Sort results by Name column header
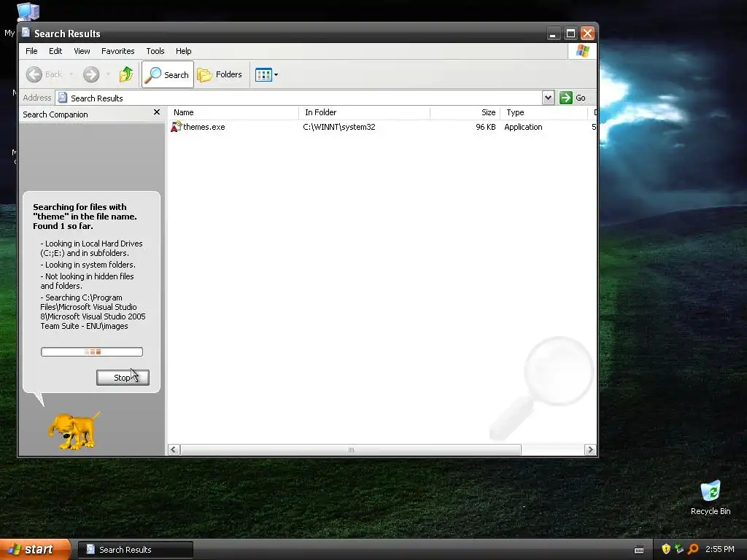Viewport: 747px width, 560px height. (x=233, y=112)
